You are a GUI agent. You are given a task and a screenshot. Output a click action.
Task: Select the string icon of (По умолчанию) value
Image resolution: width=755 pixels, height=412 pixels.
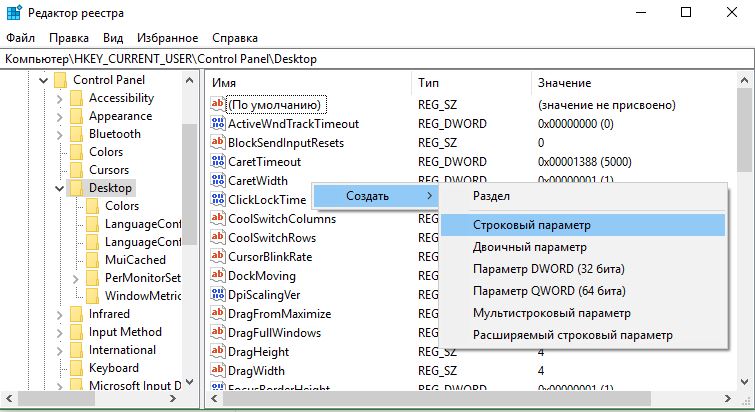[x=218, y=104]
